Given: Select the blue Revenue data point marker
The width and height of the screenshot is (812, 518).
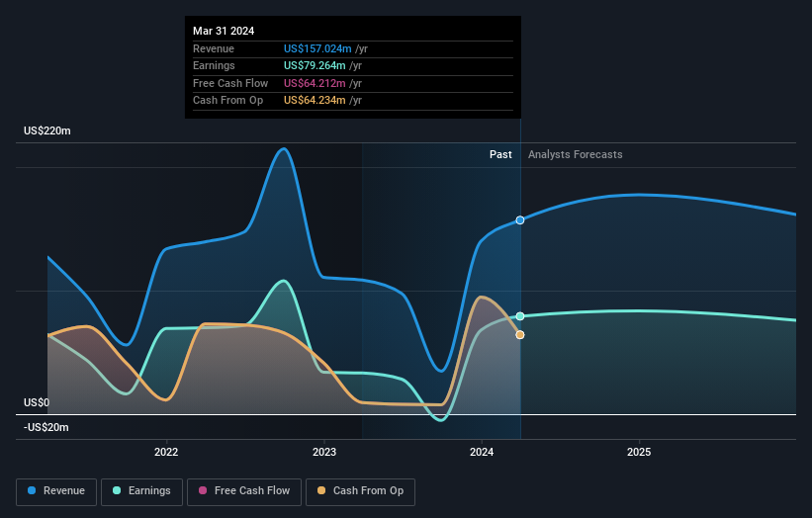Looking at the screenshot, I should 520,220.
